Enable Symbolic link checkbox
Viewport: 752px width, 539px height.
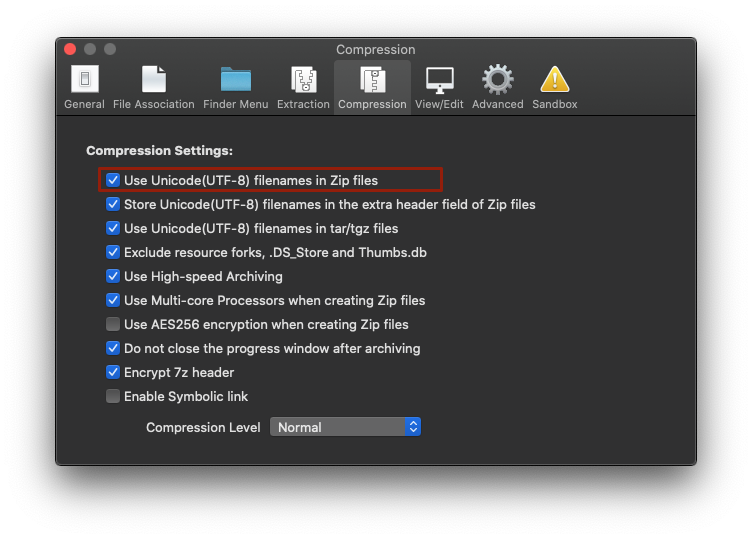pyautogui.click(x=113, y=396)
